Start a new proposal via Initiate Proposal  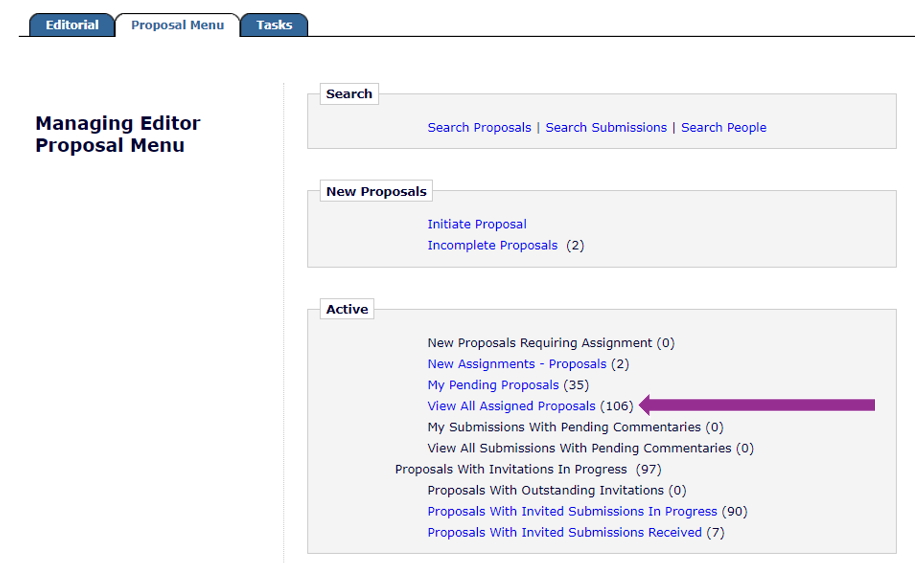[x=477, y=225]
